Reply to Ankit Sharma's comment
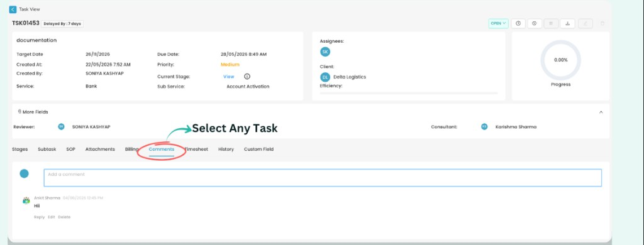The image size is (644, 245). [x=40, y=217]
